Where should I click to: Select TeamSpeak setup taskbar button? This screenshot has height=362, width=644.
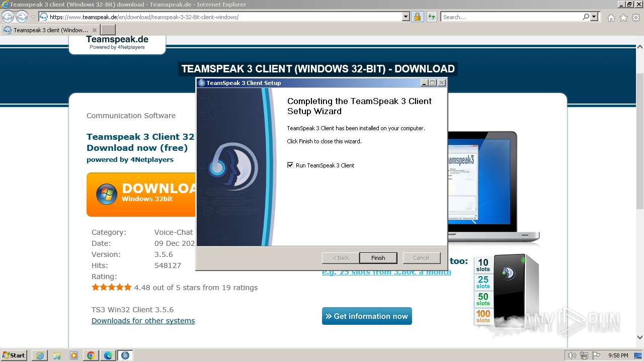[125, 355]
